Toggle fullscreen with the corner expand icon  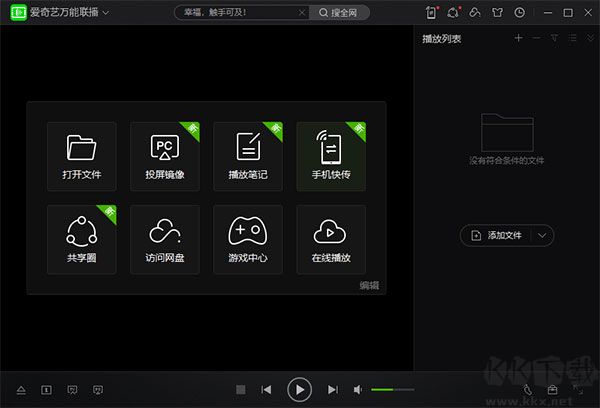(x=578, y=390)
